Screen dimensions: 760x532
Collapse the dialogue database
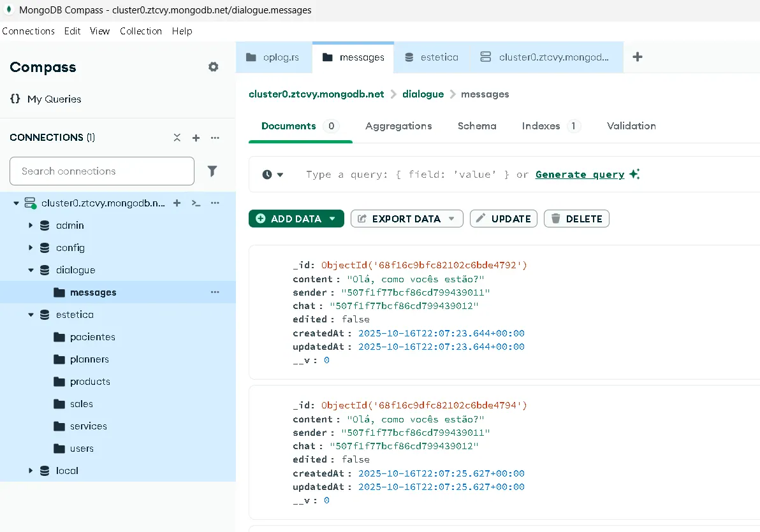click(x=31, y=270)
